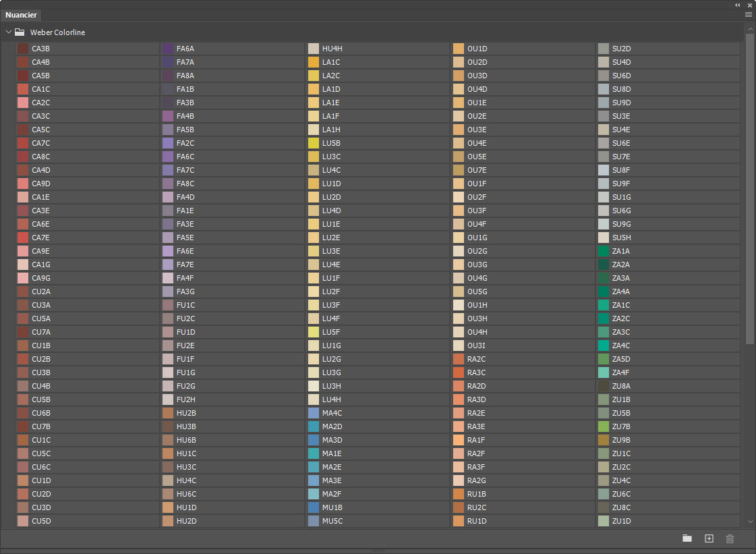756x554 pixels.
Task: Delete swatch using trash icon
Action: click(730, 538)
